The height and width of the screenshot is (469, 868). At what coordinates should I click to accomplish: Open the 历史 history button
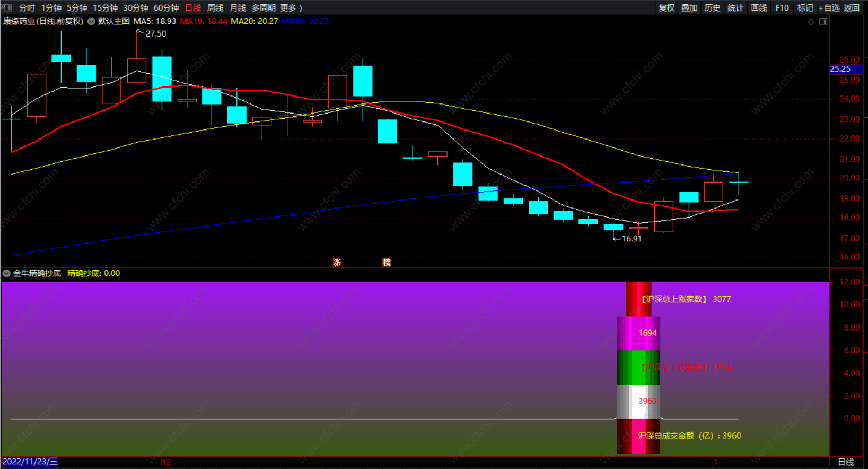pyautogui.click(x=712, y=8)
